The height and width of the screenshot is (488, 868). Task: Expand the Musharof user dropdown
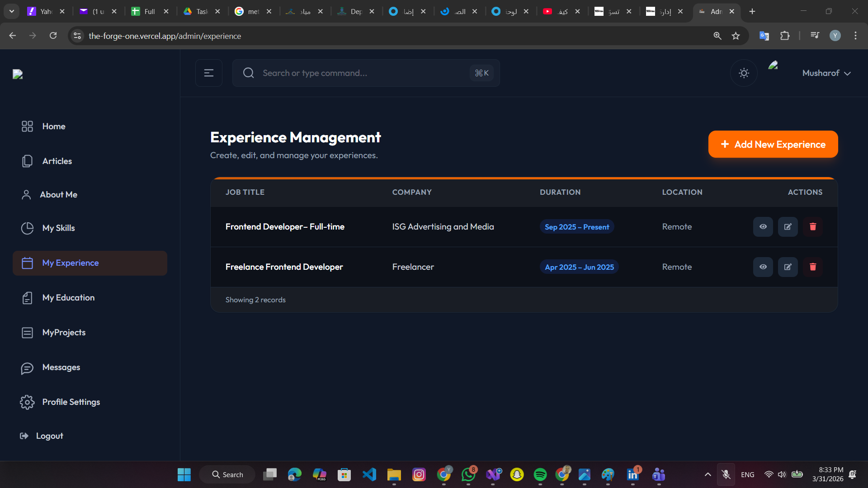point(826,73)
